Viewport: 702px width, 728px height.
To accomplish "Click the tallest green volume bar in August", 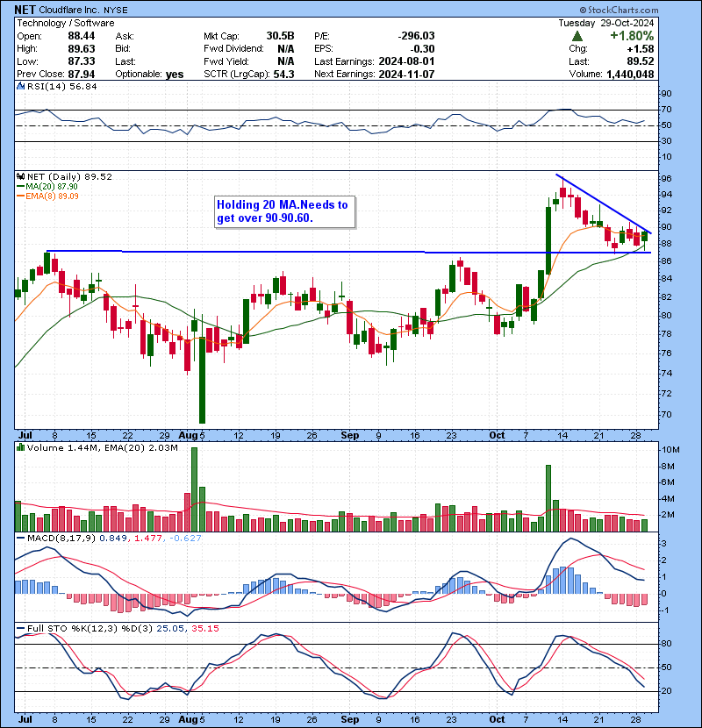I will (194, 489).
